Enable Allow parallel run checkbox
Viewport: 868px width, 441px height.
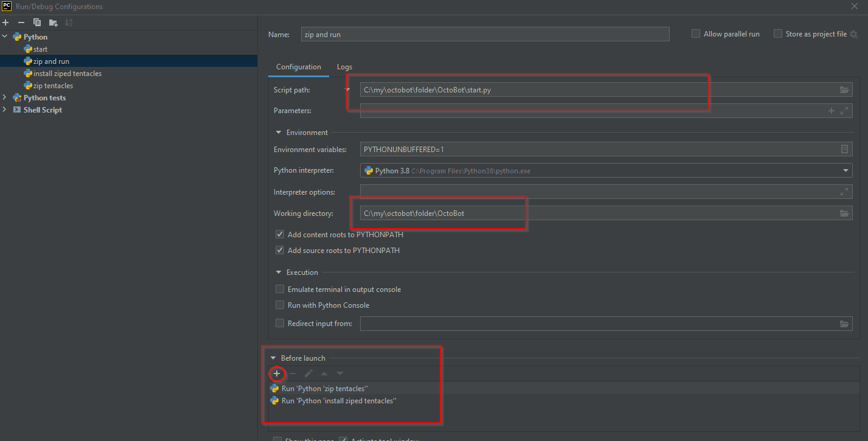696,34
